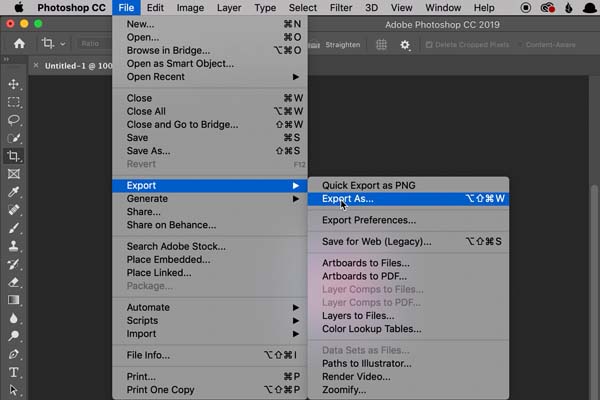600x400 pixels.
Task: Select the Clone Stamp tool
Action: coord(14,246)
